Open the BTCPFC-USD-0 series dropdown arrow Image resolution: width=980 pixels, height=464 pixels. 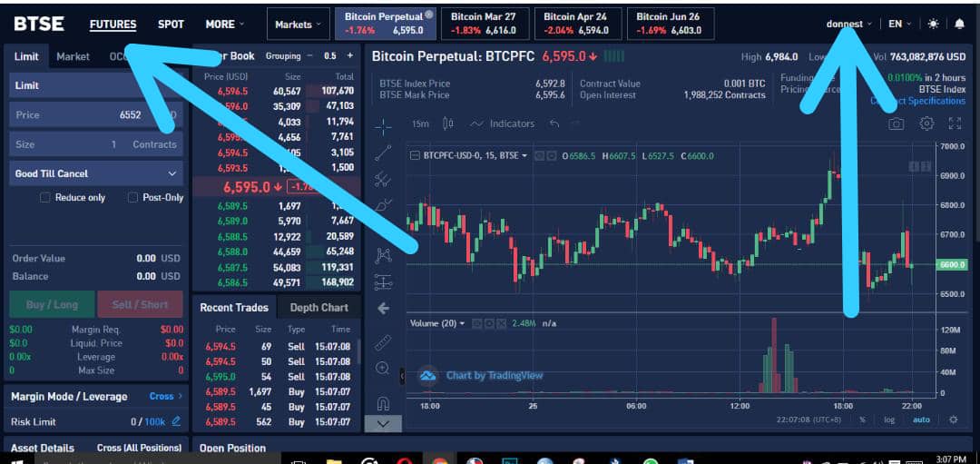[x=524, y=155]
